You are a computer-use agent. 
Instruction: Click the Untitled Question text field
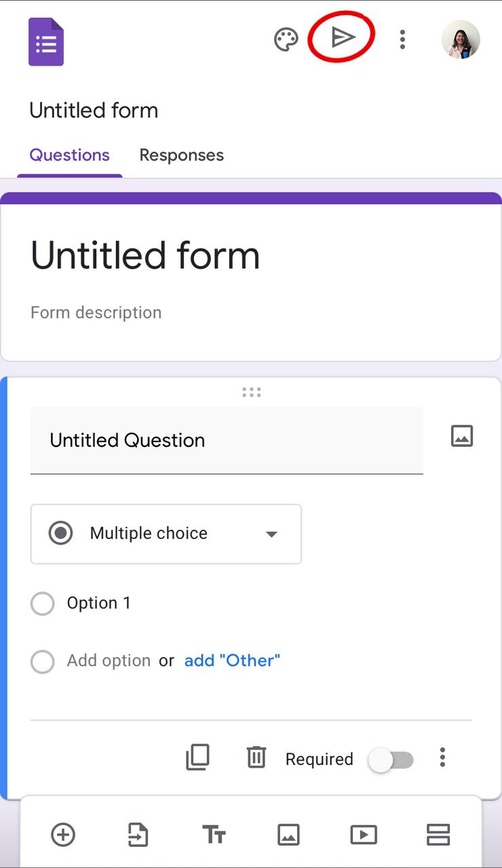(227, 441)
